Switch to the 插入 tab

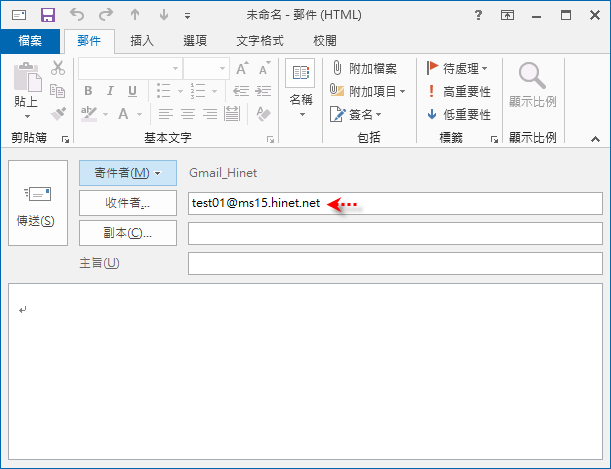click(x=142, y=41)
